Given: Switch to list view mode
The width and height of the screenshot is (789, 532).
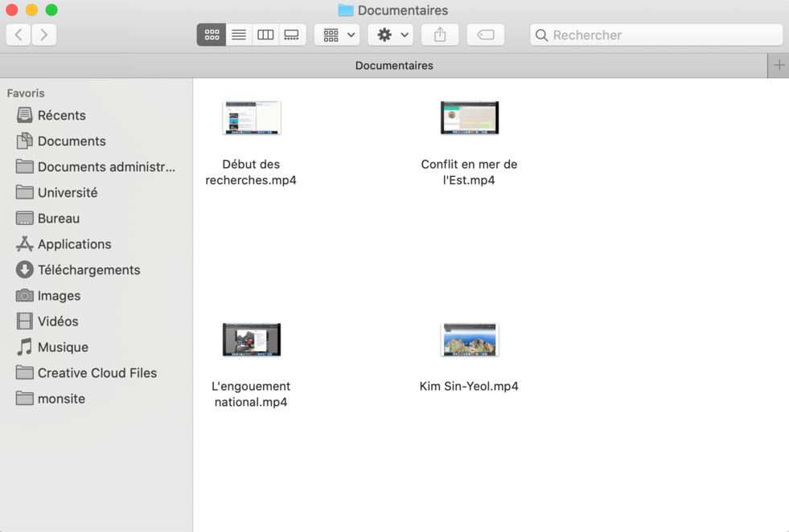Looking at the screenshot, I should (x=239, y=35).
